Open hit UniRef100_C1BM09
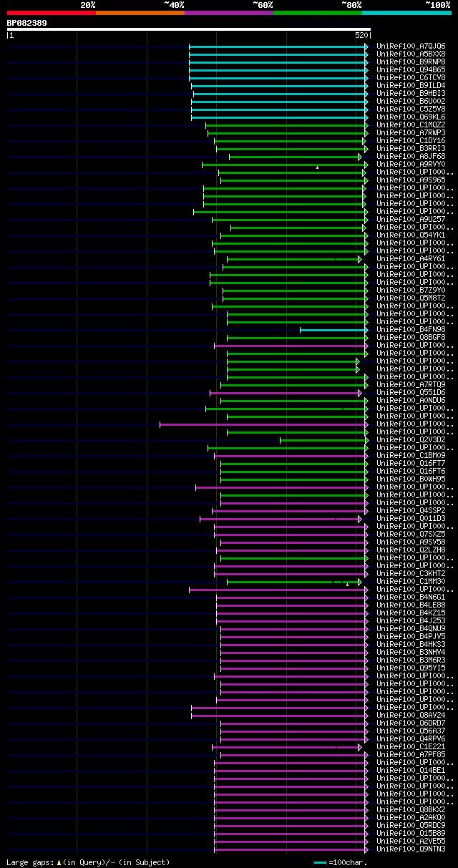This screenshot has height=868, width=458. tap(411, 455)
